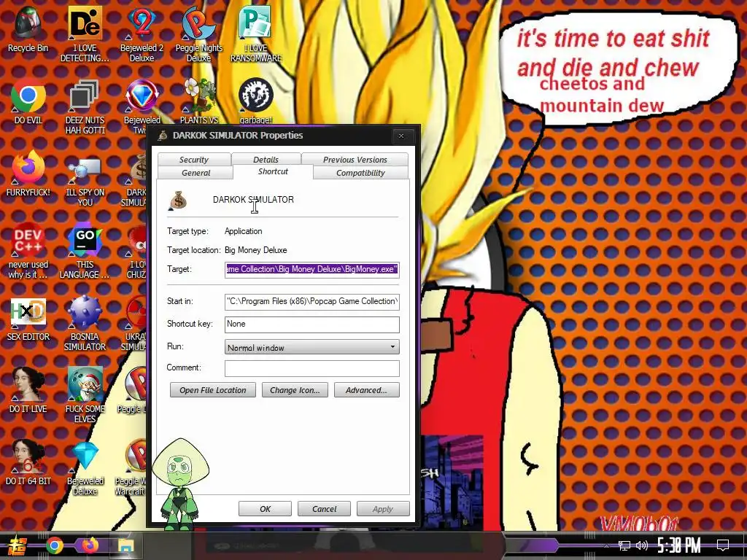
Task: Select the Peggle Nights Deluxe desktop icon
Action: click(x=198, y=34)
